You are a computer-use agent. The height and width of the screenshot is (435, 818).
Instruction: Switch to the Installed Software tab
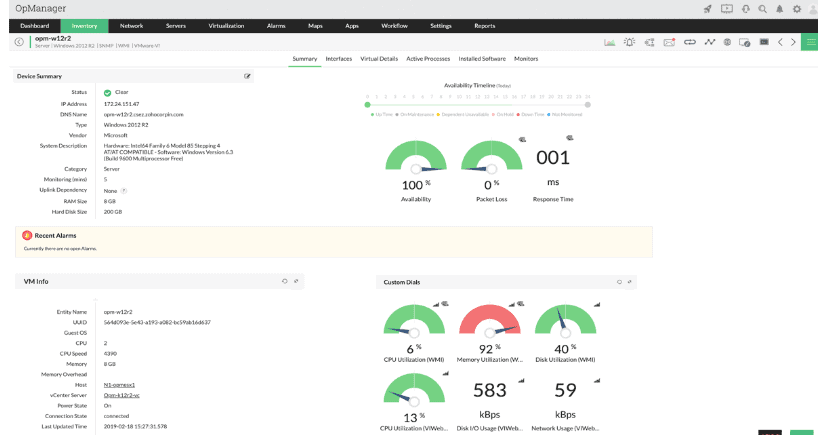coord(482,59)
